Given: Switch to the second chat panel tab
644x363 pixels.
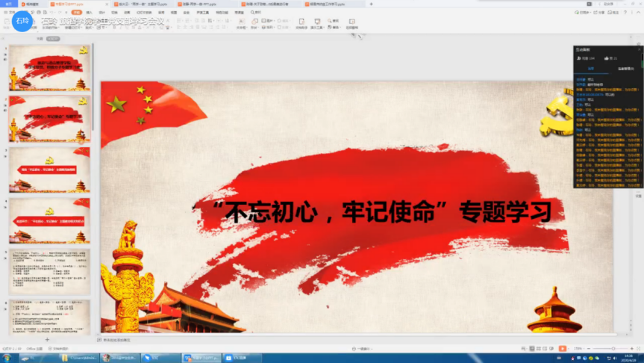Looking at the screenshot, I should pyautogui.click(x=625, y=68).
